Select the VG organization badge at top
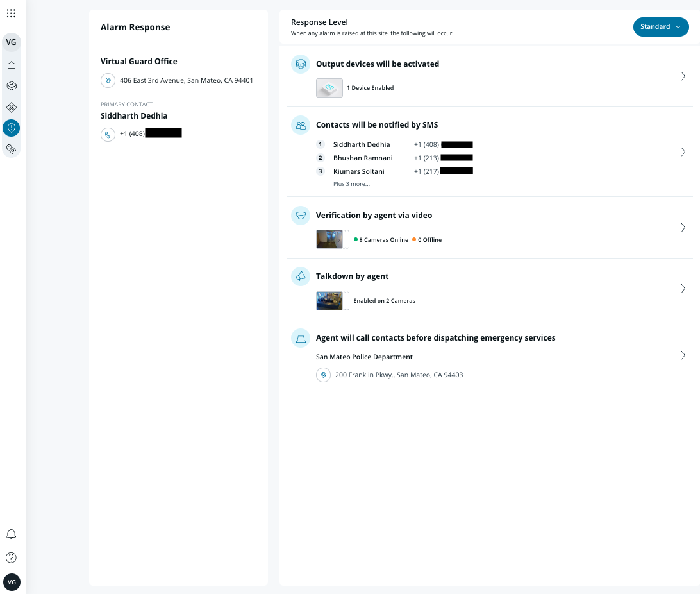This screenshot has width=700, height=594. 12,42
